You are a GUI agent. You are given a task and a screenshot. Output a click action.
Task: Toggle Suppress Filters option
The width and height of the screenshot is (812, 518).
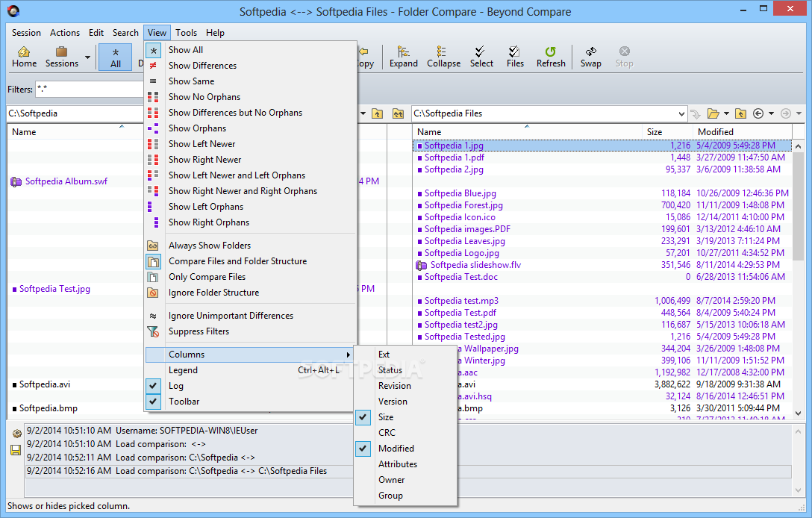[251, 331]
